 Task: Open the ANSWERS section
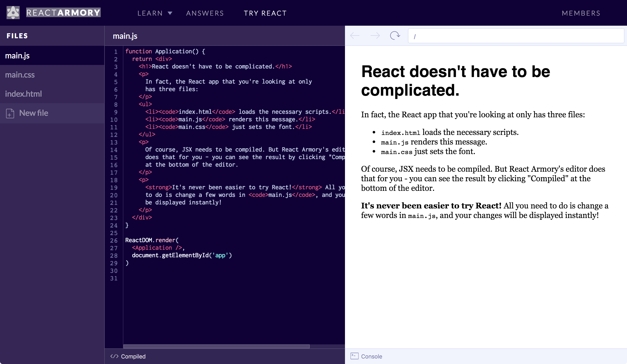[205, 13]
